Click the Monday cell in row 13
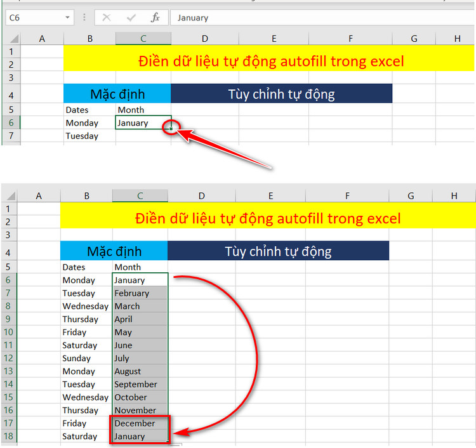Image resolution: width=476 pixels, height=448 pixels. (x=86, y=371)
